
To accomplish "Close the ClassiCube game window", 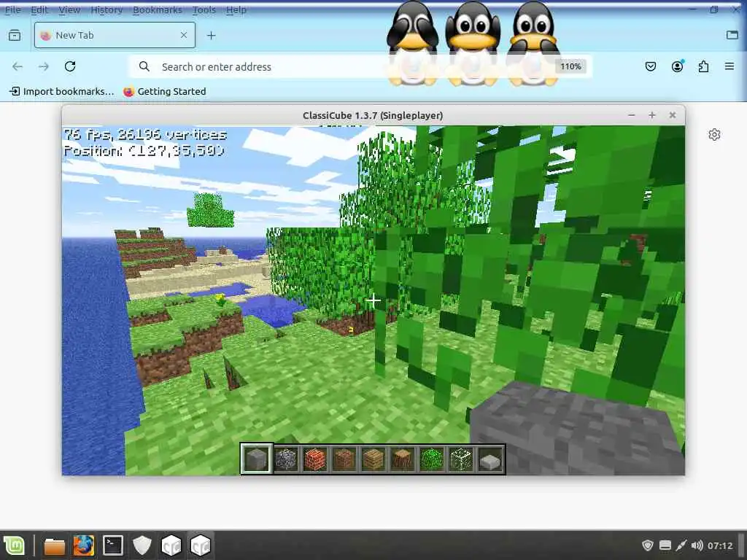I will point(673,115).
